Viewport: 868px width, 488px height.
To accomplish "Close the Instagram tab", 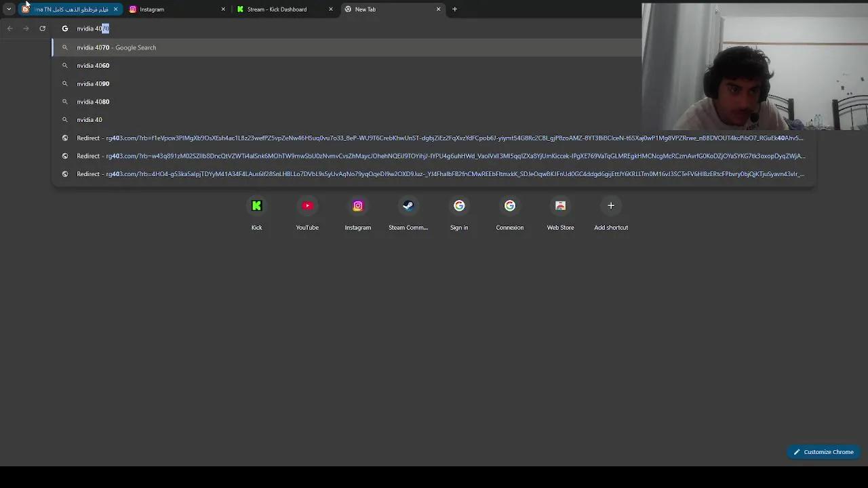I will [223, 9].
